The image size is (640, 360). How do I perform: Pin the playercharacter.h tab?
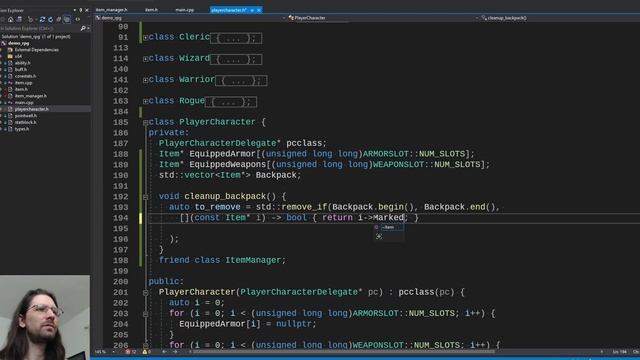point(252,10)
